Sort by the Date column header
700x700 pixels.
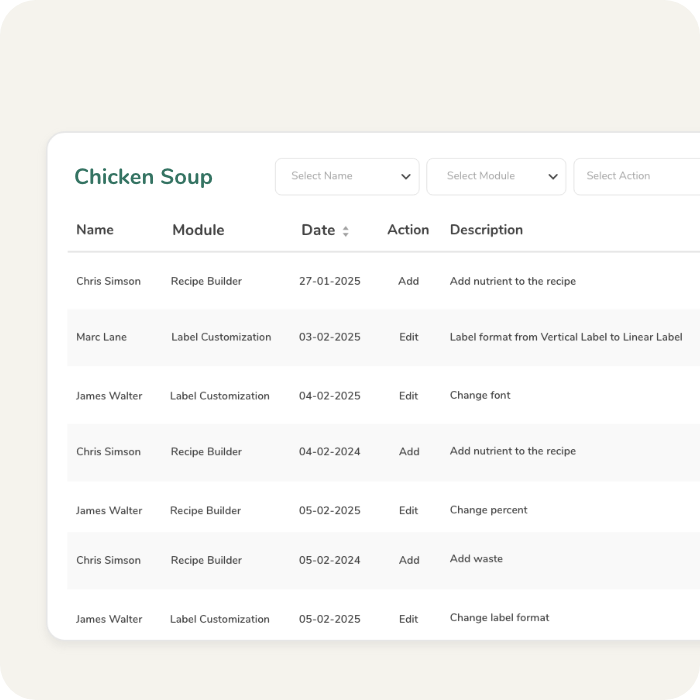click(x=318, y=230)
